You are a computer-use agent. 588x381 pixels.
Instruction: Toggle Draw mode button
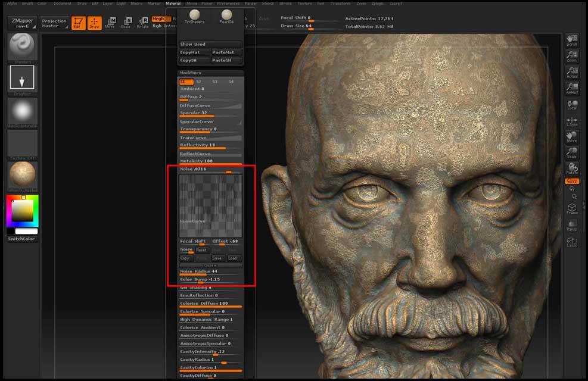(x=94, y=23)
